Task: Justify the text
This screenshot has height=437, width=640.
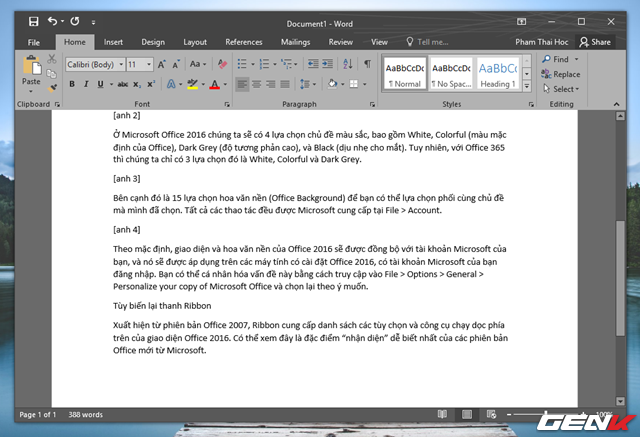Action: click(x=285, y=84)
